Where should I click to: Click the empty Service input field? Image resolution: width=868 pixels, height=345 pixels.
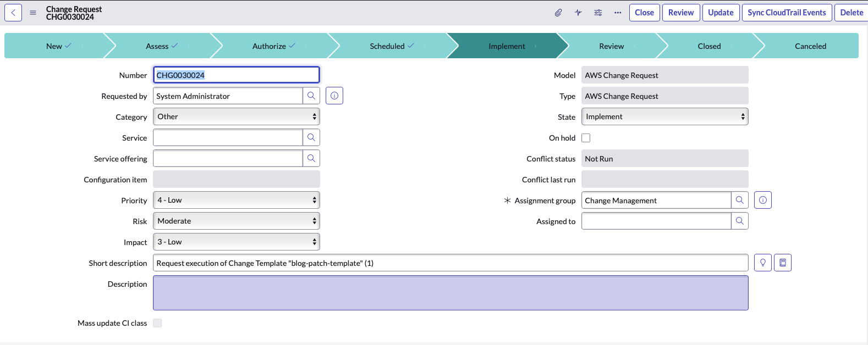(x=228, y=137)
